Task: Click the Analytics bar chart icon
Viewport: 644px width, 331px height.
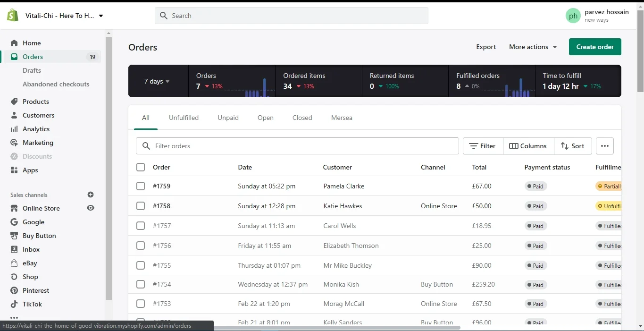Action: click(x=14, y=129)
